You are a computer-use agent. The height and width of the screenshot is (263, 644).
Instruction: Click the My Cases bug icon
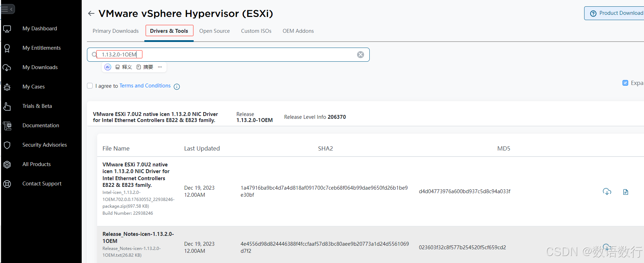tap(7, 87)
